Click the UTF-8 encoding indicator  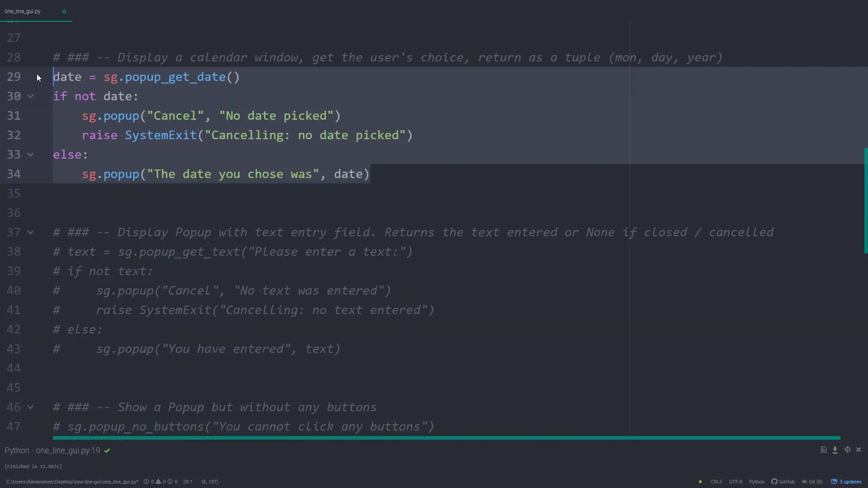click(736, 482)
